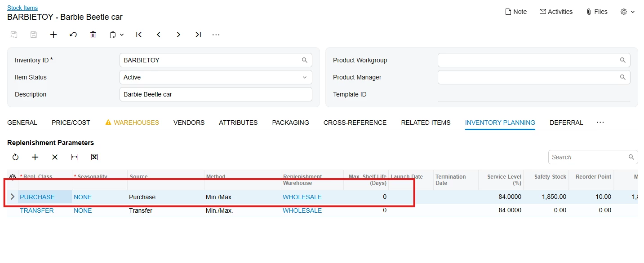Image resolution: width=644 pixels, height=263 pixels.
Task: Open the WAREHOUSES tab with warning
Action: pos(132,123)
